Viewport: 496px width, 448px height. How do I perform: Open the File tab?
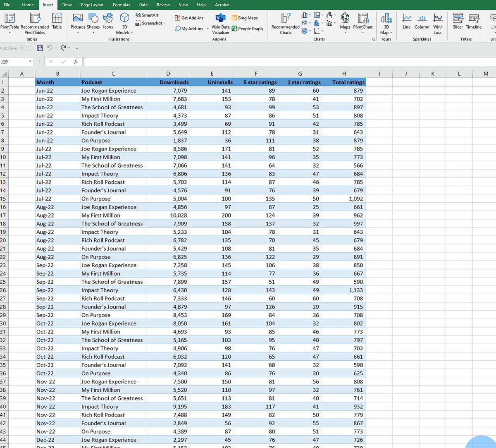pos(7,5)
